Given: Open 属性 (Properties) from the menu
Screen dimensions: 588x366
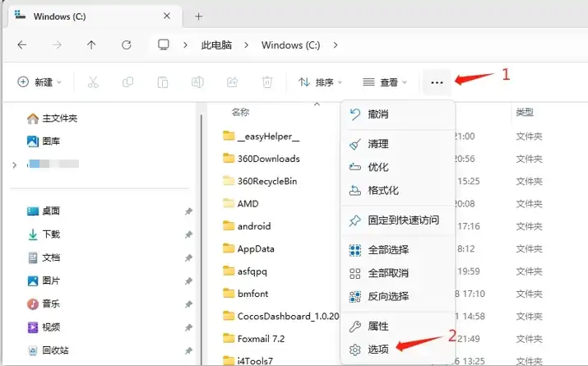Looking at the screenshot, I should pyautogui.click(x=398, y=327).
